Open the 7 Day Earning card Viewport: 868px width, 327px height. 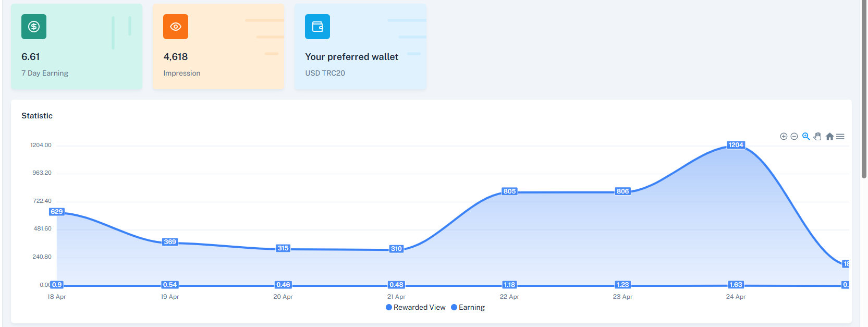click(x=77, y=46)
